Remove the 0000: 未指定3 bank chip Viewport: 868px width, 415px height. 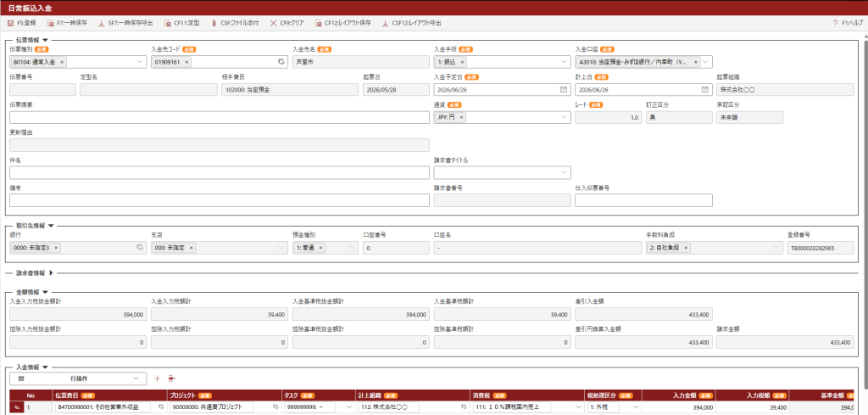tap(57, 248)
